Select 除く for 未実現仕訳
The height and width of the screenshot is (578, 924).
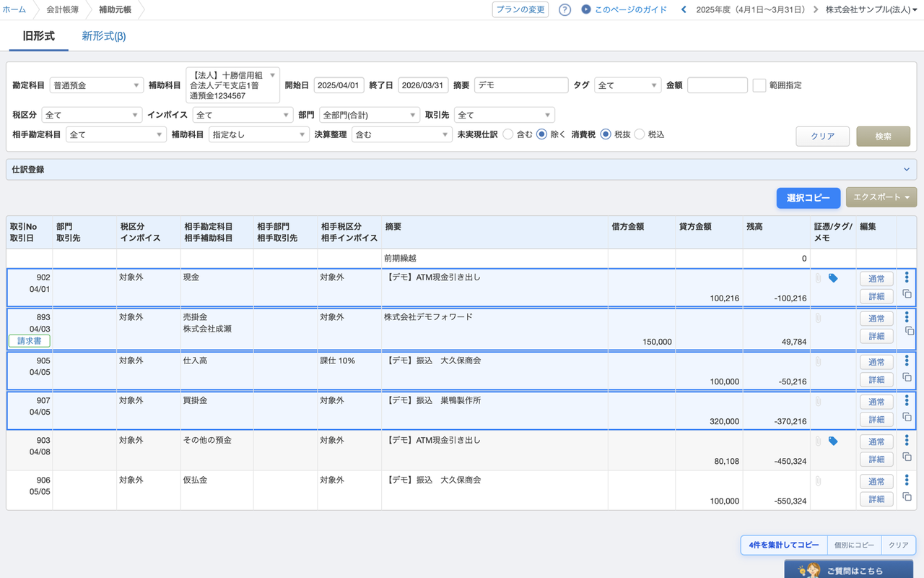(541, 134)
